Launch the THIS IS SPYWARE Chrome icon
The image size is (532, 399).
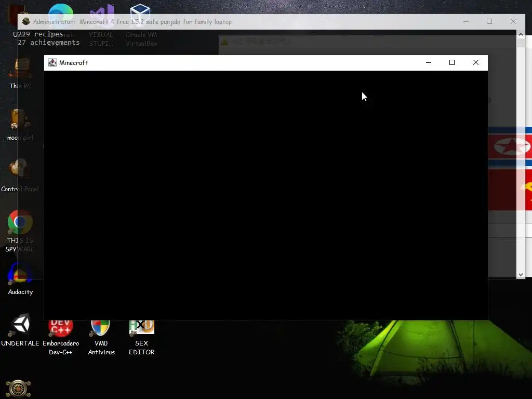20,231
